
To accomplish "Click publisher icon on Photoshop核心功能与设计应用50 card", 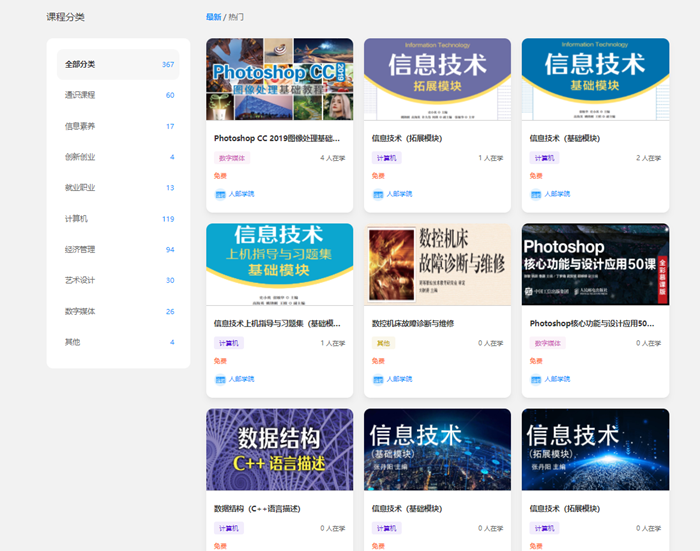I will [x=536, y=380].
